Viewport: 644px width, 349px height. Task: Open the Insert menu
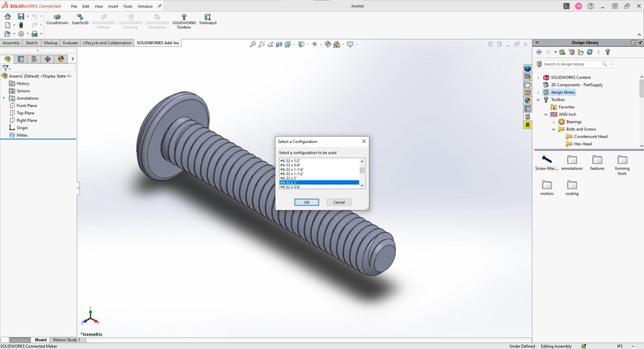point(113,7)
